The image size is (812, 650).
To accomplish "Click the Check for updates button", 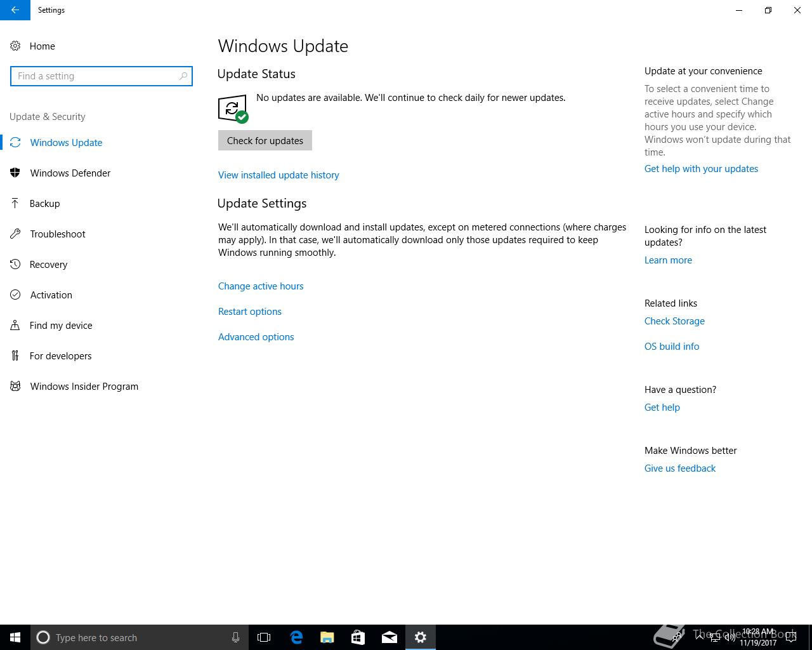I will click(265, 140).
